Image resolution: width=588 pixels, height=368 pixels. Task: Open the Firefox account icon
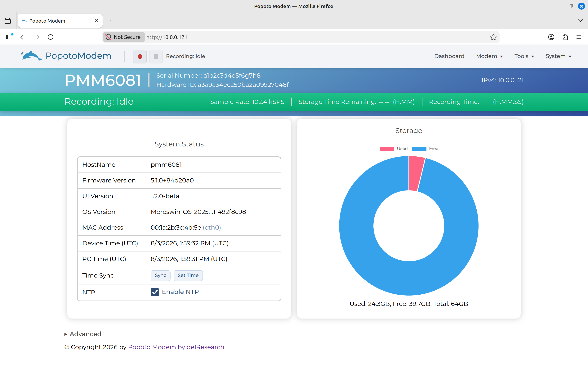551,37
